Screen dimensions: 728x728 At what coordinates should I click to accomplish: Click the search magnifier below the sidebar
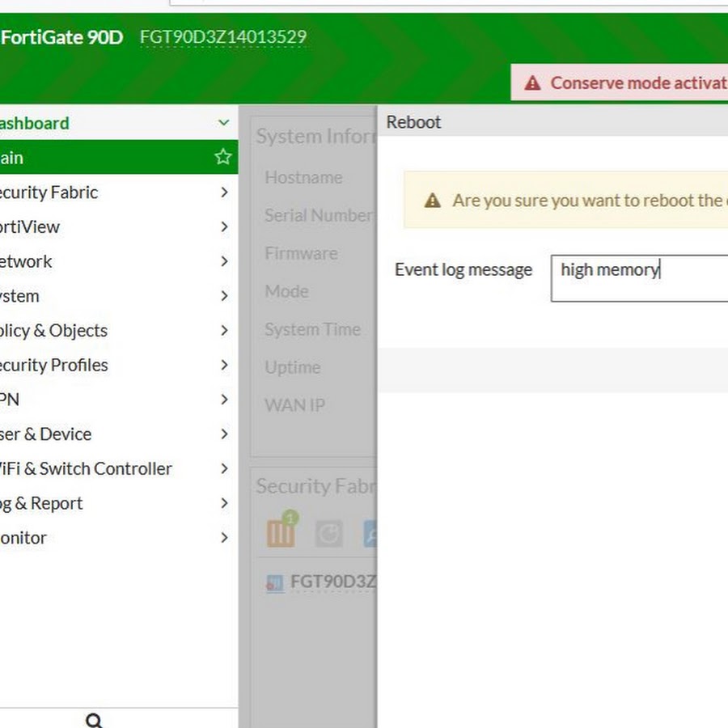[x=94, y=720]
